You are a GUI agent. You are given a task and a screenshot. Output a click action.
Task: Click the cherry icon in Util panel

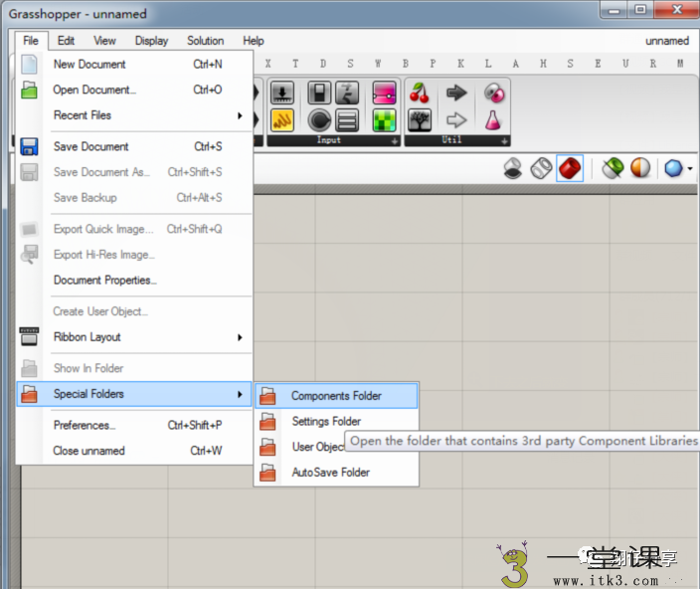(420, 94)
